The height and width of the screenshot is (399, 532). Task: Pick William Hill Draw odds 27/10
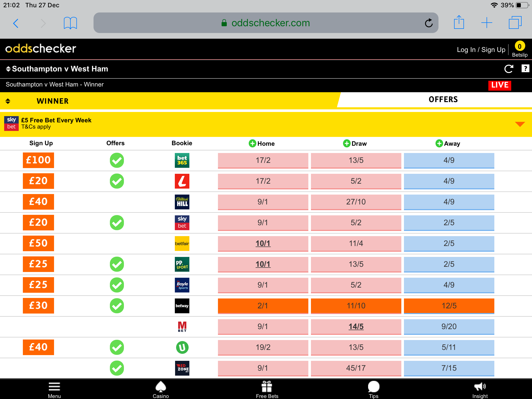(356, 202)
